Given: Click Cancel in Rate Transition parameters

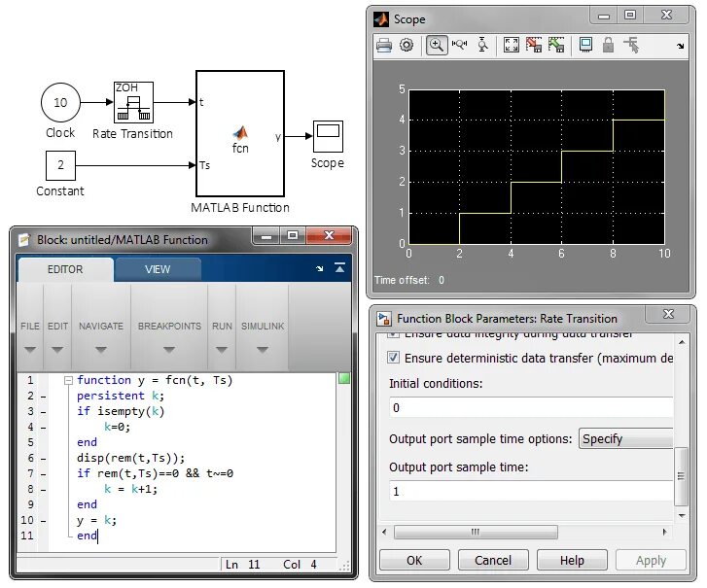Looking at the screenshot, I should (493, 560).
